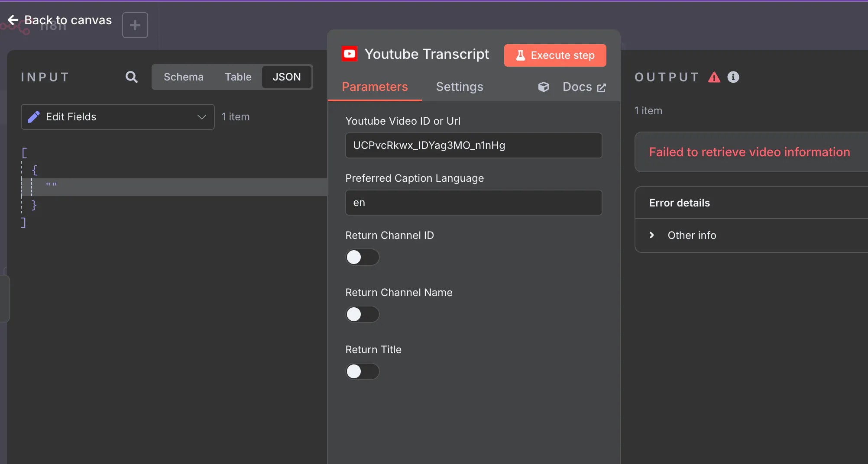The image size is (868, 464).
Task: Select the empty string line in input JSON
Action: [x=173, y=187]
